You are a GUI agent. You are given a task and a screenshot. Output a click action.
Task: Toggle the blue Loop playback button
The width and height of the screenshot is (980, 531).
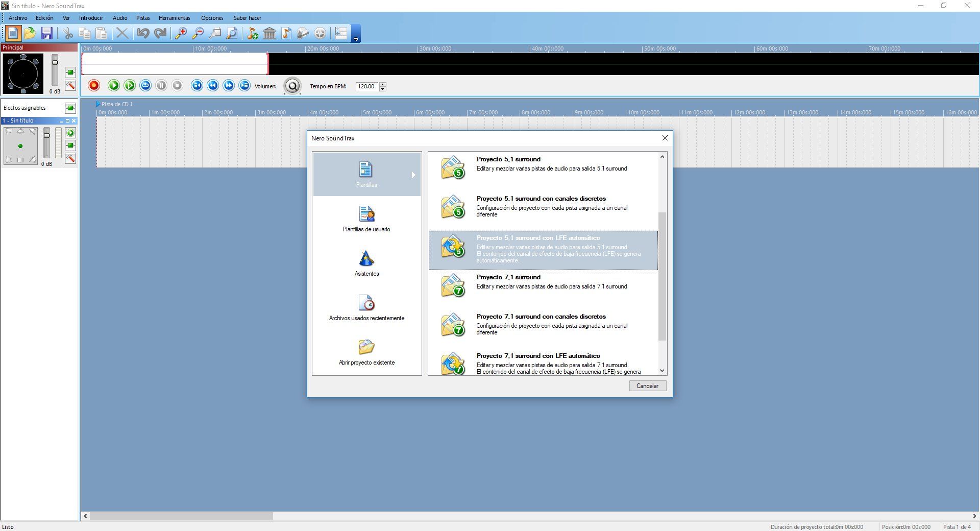pos(145,85)
